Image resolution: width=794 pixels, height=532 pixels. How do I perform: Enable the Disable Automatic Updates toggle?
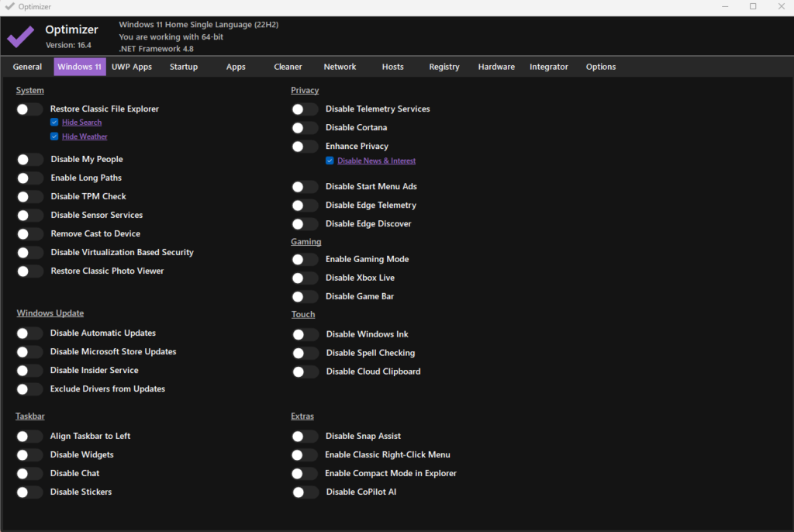[x=29, y=333]
